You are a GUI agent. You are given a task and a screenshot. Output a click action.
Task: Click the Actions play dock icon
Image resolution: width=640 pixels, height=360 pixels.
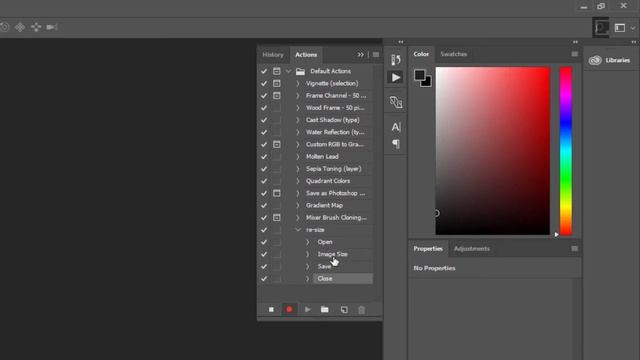(x=396, y=78)
